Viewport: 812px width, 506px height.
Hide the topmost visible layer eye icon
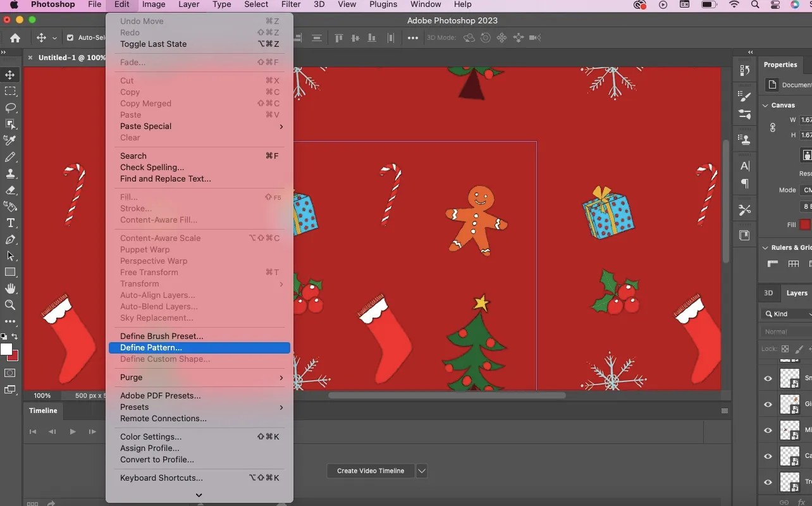pyautogui.click(x=768, y=378)
